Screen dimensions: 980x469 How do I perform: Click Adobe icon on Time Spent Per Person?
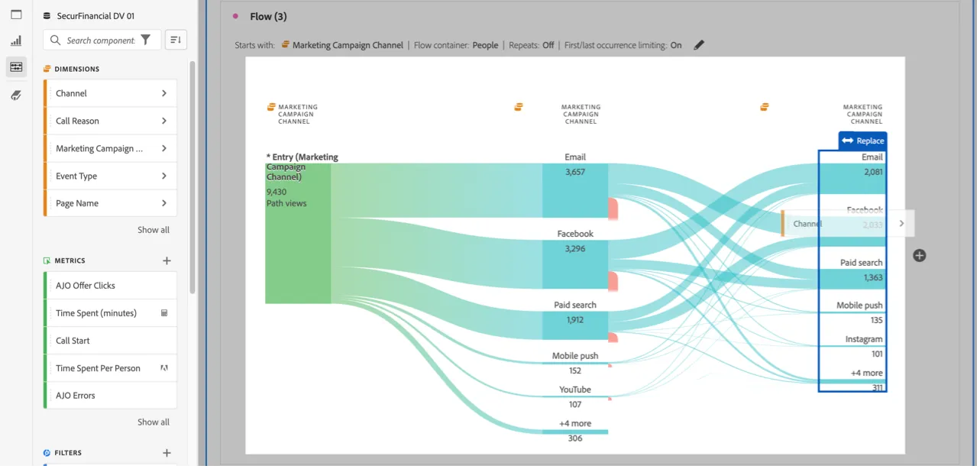point(164,368)
